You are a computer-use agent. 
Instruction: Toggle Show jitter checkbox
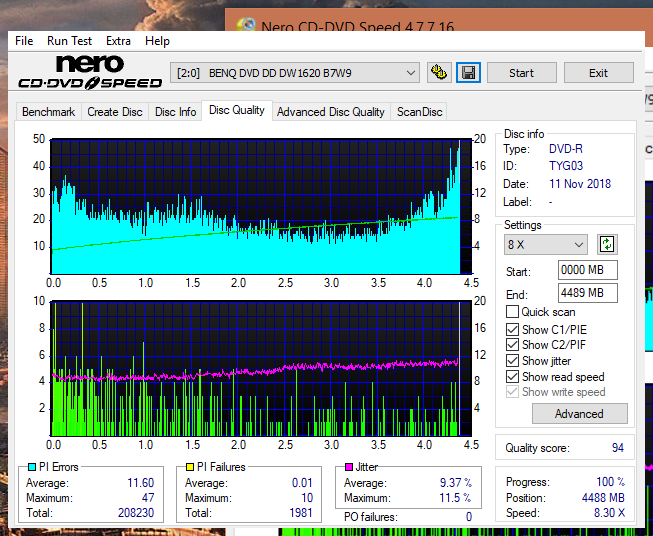[x=512, y=361]
